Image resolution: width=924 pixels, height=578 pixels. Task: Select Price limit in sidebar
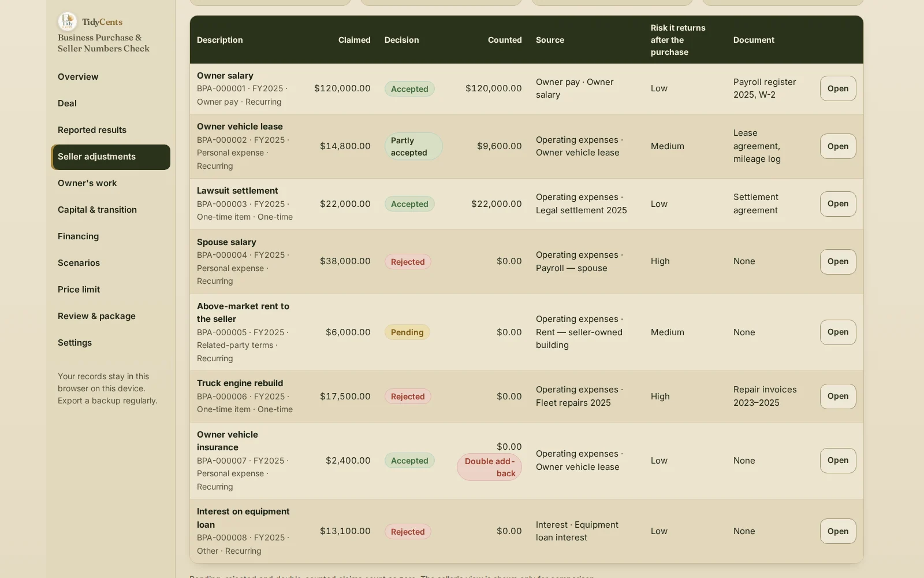[x=110, y=290]
